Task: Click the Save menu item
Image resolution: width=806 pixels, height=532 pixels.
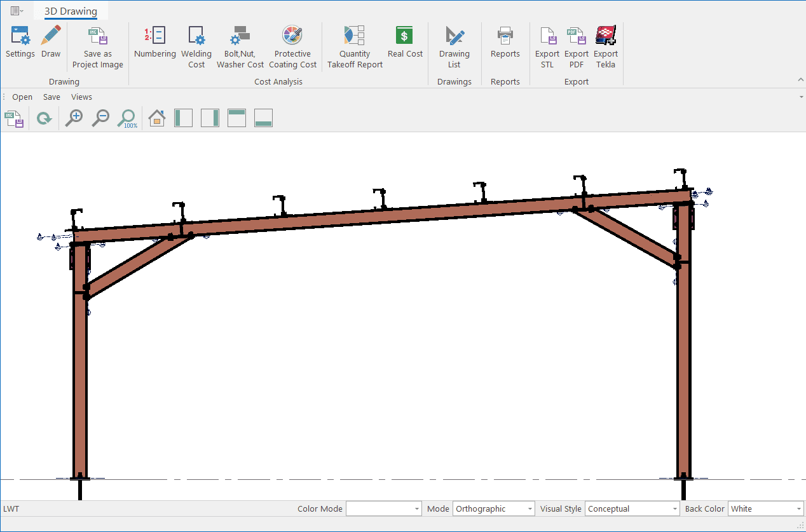Action: click(x=51, y=97)
